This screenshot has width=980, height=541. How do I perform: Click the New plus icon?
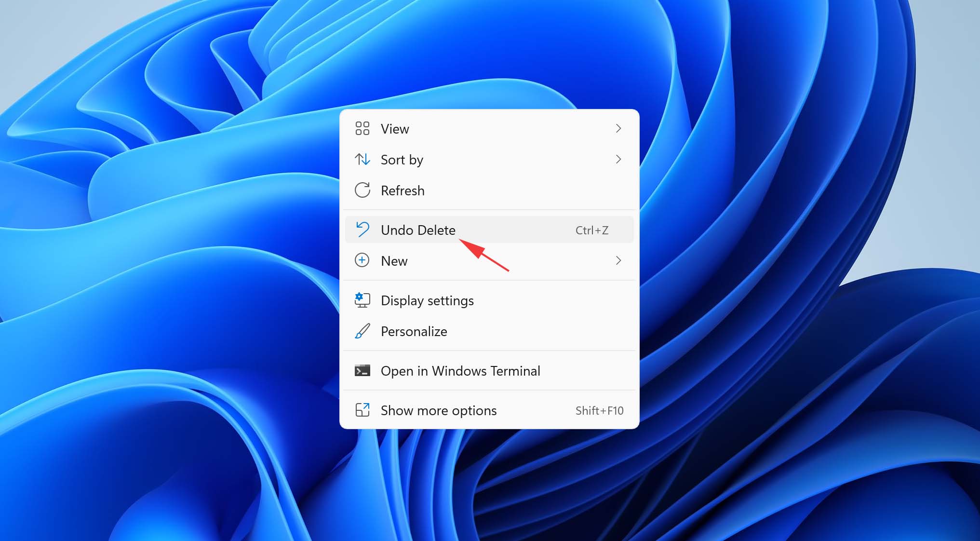pos(363,260)
